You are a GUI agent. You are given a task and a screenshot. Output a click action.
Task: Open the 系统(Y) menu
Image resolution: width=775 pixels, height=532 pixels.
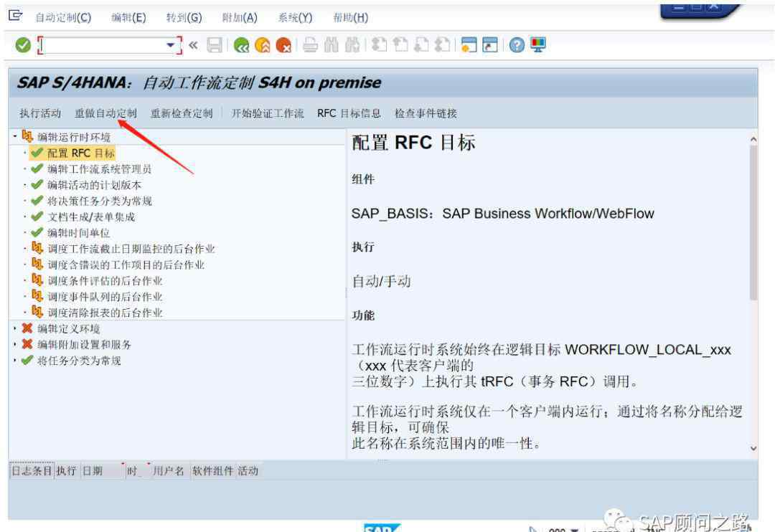pos(295,18)
